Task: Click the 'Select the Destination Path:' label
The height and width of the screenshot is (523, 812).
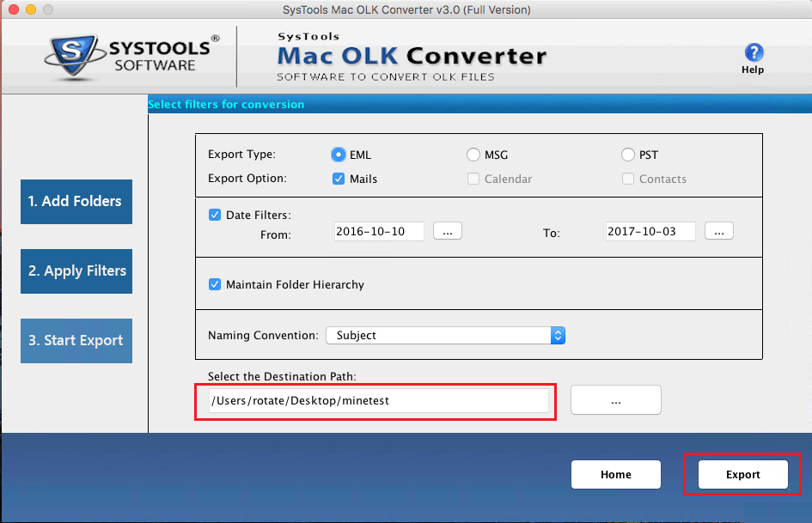Action: tap(282, 376)
